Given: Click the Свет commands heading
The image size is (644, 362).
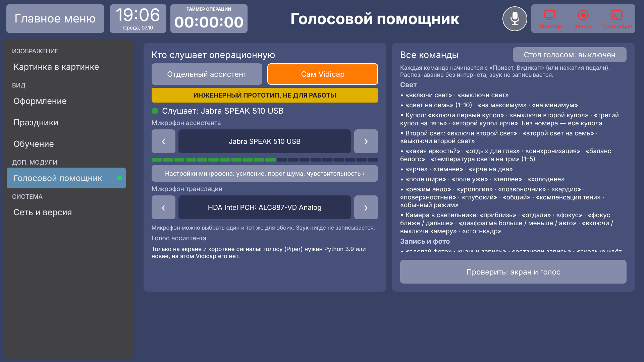Looking at the screenshot, I should pos(408,85).
